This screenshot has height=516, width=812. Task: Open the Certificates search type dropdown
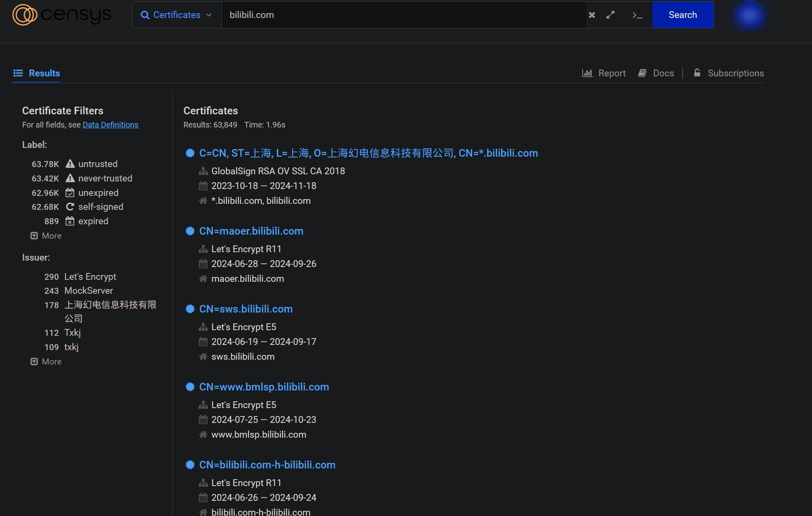[177, 15]
